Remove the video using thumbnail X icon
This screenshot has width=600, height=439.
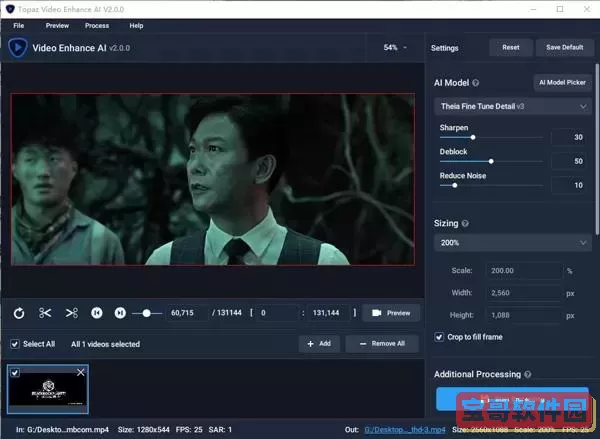coord(81,372)
